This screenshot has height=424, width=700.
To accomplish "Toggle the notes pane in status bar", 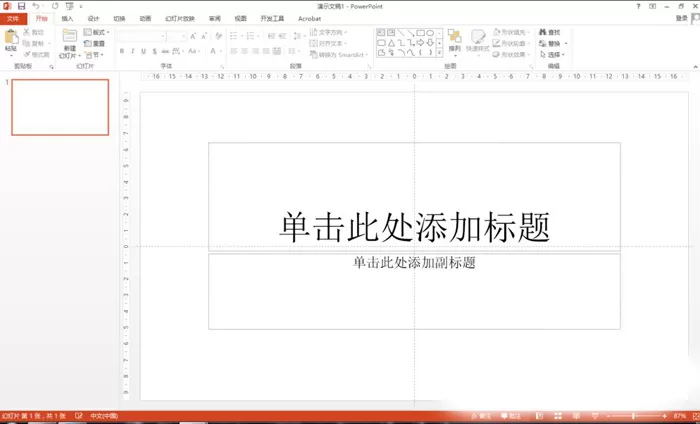I will click(x=483, y=416).
